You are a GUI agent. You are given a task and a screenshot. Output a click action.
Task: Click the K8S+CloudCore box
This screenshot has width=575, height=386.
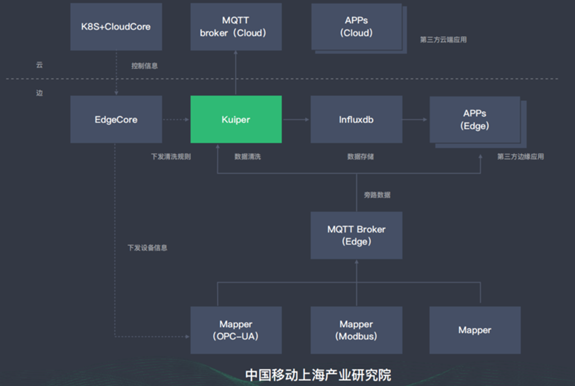coord(116,27)
